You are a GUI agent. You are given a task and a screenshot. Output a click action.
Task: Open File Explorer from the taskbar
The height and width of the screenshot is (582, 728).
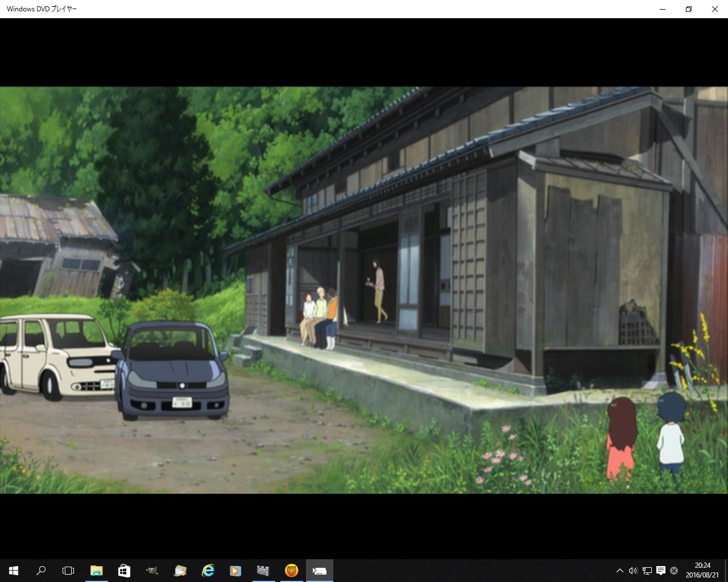tap(96, 571)
